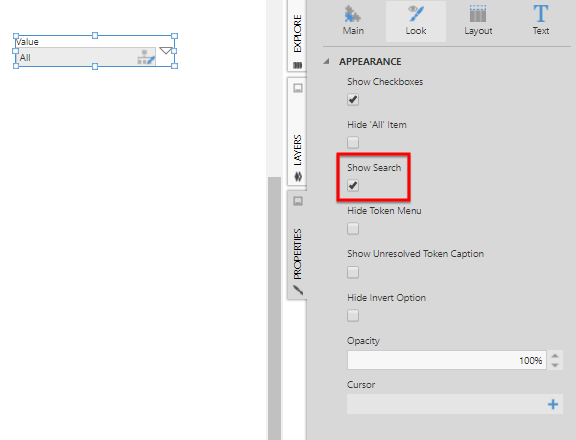Open the Value filter's token dropdown triangle
The width and height of the screenshot is (576, 440).
point(166,51)
